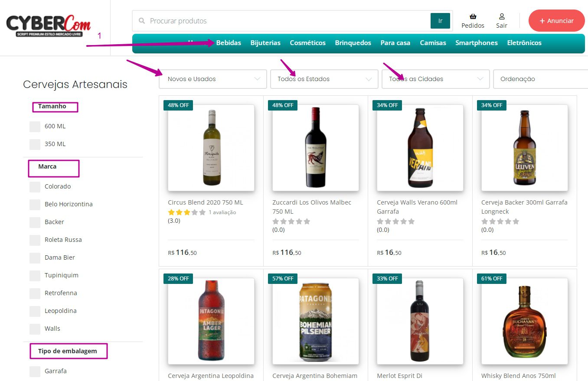Open Pedidos basket icon
588x381 pixels.
473,16
